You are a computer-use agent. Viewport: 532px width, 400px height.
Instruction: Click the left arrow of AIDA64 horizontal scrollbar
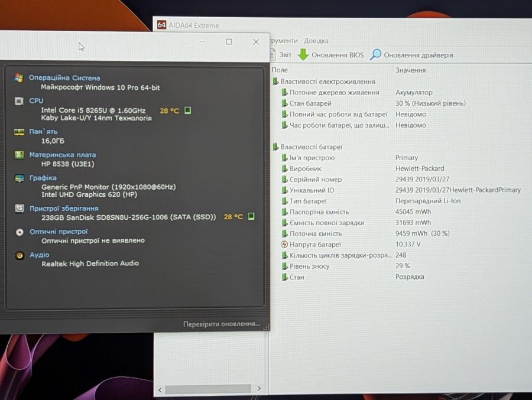(160, 389)
